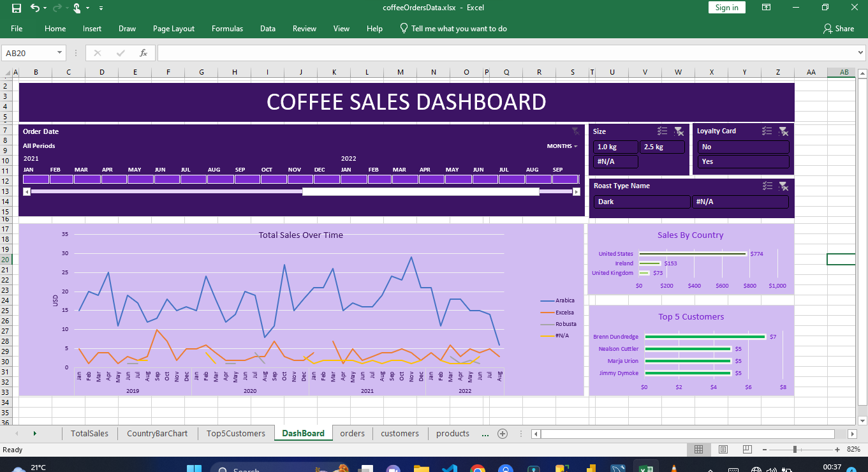Click Insert Function fx icon
Screen dimensions: 868x472
pyautogui.click(x=143, y=53)
